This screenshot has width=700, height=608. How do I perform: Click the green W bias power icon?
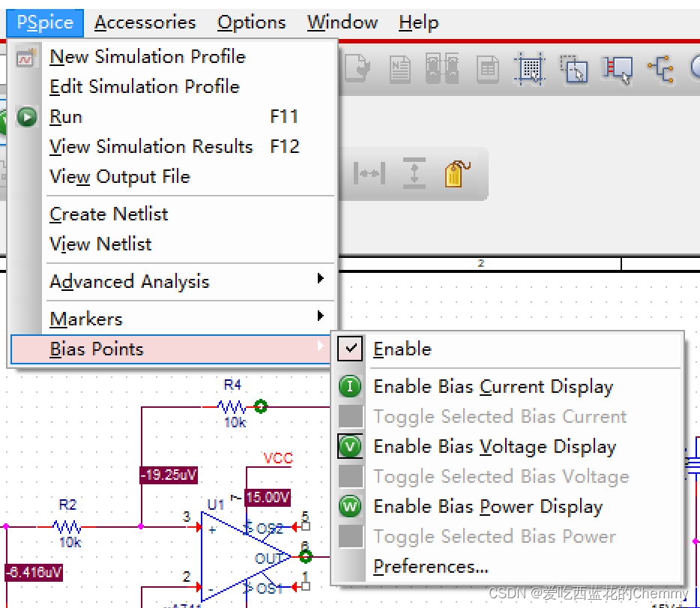(350, 507)
